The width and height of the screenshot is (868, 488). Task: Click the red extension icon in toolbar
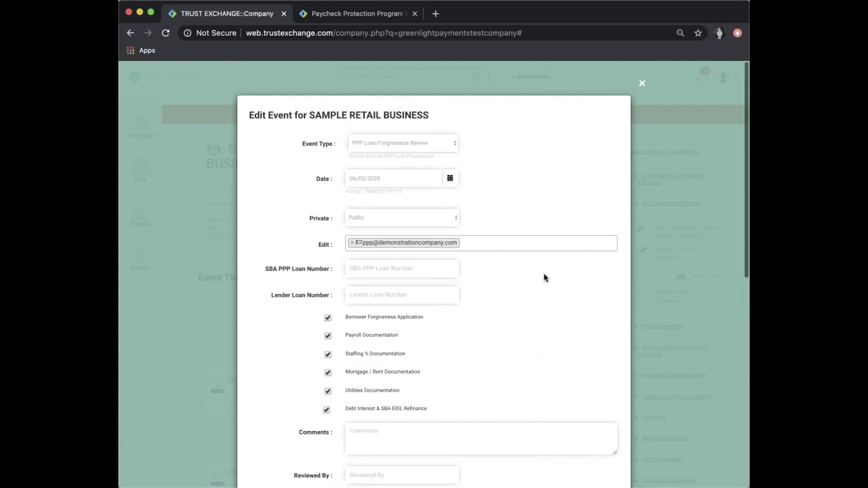point(737,33)
